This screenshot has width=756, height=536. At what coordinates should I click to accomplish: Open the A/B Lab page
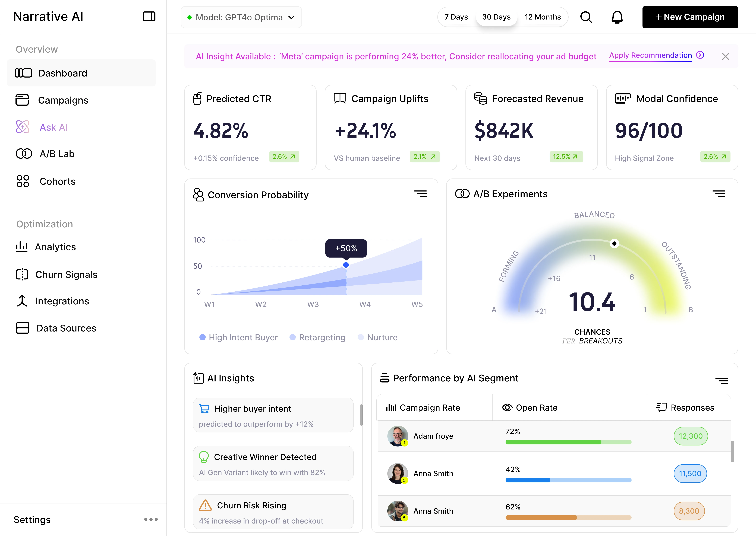click(56, 154)
